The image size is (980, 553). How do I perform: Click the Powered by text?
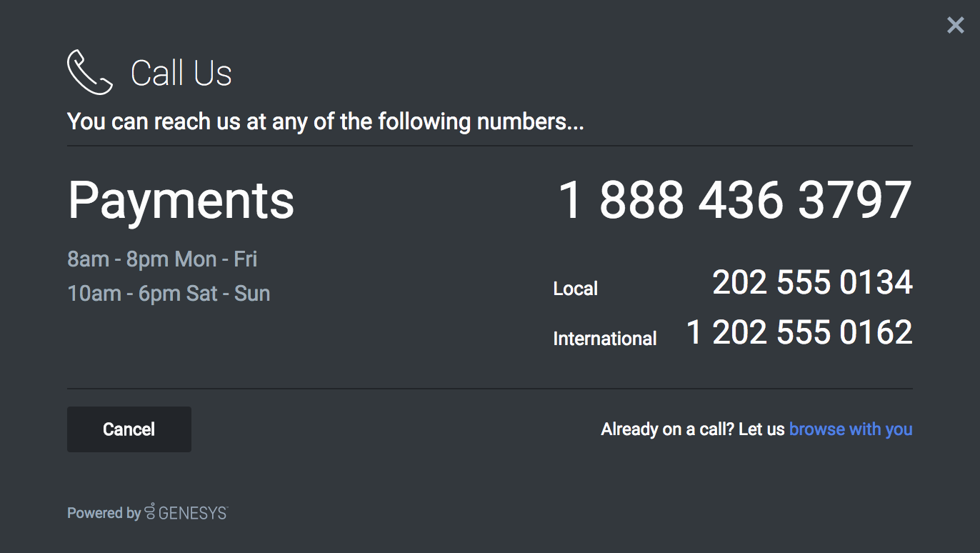tap(104, 513)
